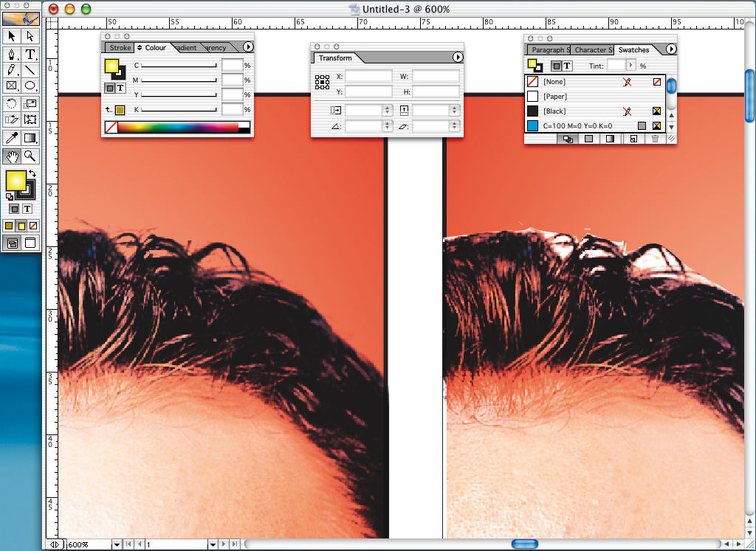Screen dimensions: 756x551
Task: Choose the Eyedropper tool
Action: 12,138
